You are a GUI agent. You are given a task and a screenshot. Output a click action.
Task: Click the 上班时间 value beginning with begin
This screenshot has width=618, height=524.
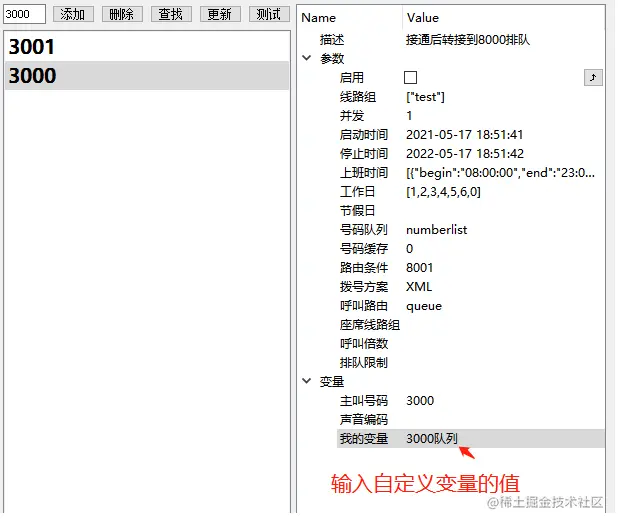pos(500,173)
